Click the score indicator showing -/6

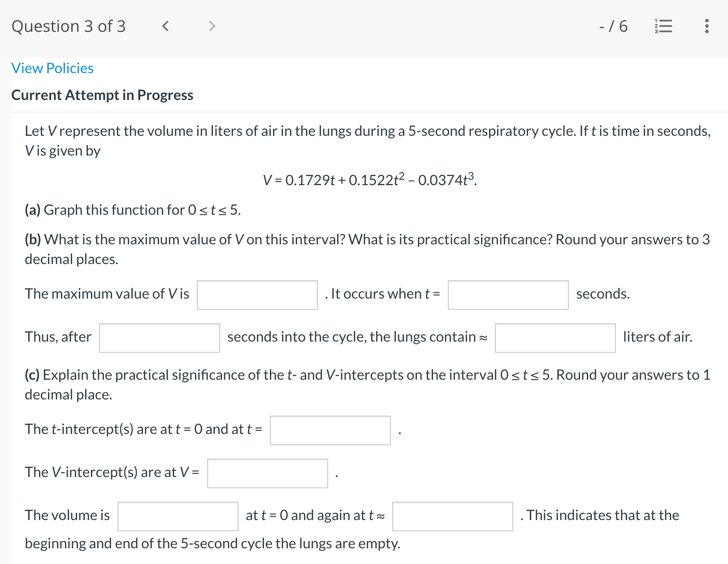tap(613, 26)
